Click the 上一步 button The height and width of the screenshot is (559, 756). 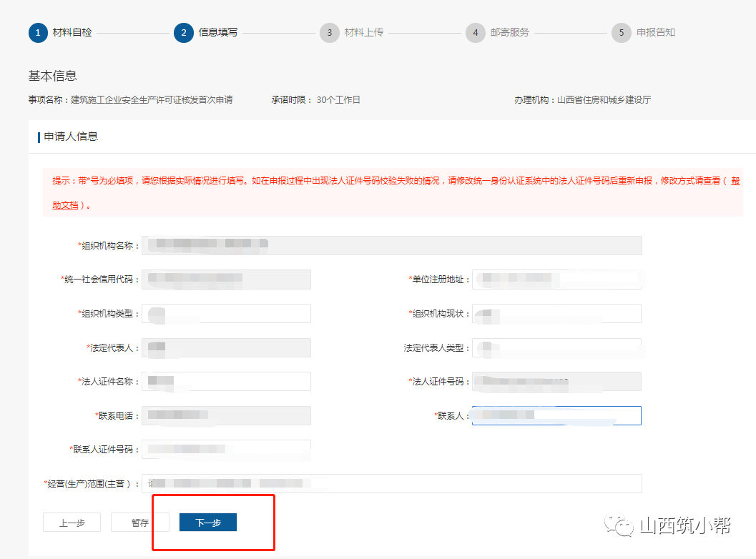[x=72, y=522]
